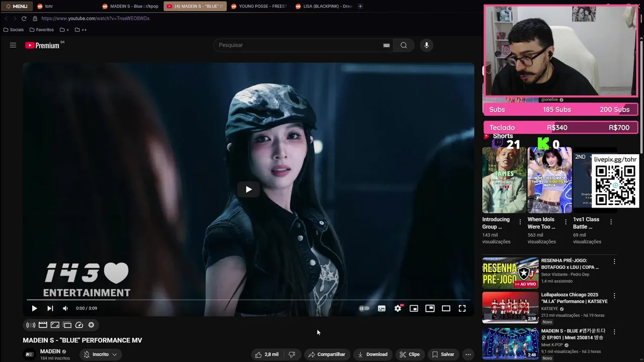The image size is (644, 362).
Task: Open MADEIN S - BLUE Mnet video thumbnail
Action: [510, 344]
